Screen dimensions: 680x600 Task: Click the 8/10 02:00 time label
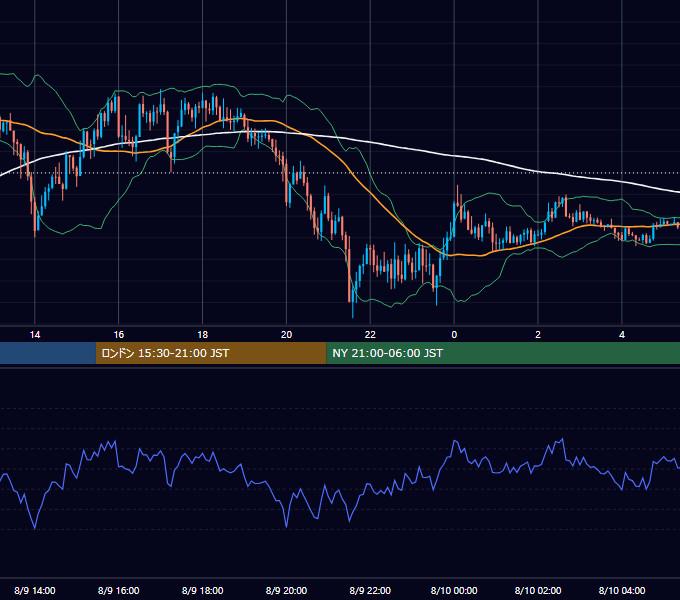coord(538,590)
